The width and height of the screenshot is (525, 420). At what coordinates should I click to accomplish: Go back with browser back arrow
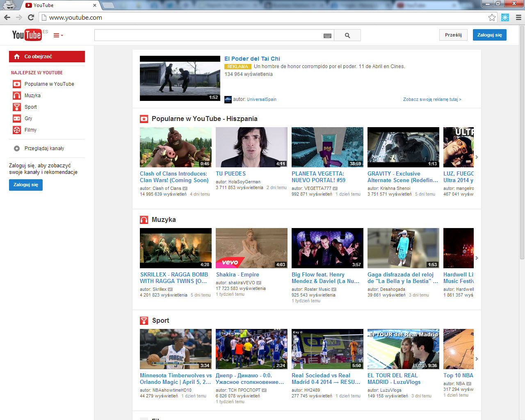(7, 18)
